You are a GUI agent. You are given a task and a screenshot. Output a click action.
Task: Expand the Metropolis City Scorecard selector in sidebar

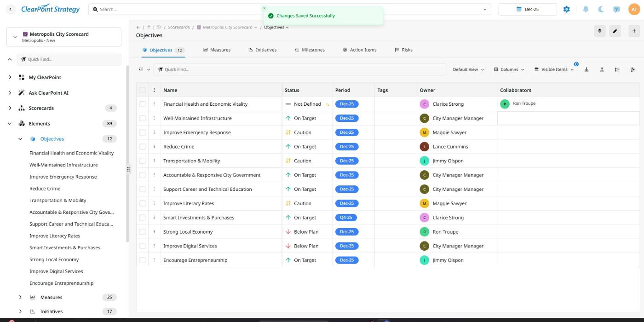[15, 37]
